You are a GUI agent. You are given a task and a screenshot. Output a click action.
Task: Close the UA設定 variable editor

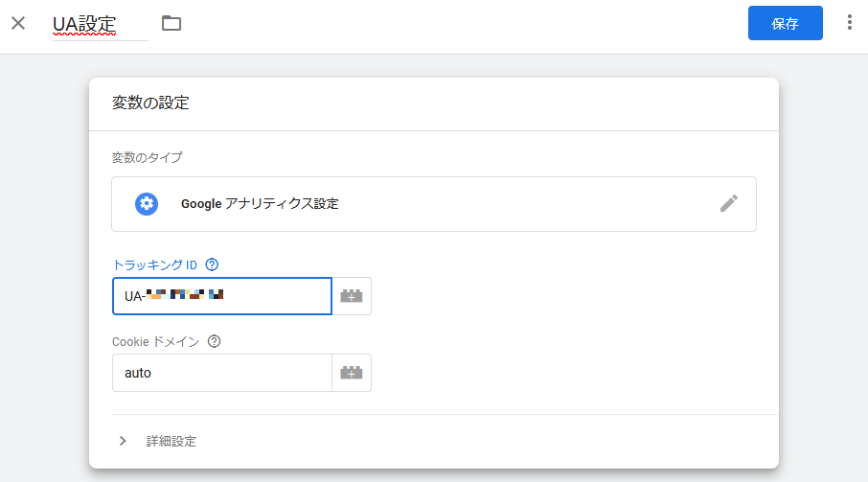[x=18, y=23]
